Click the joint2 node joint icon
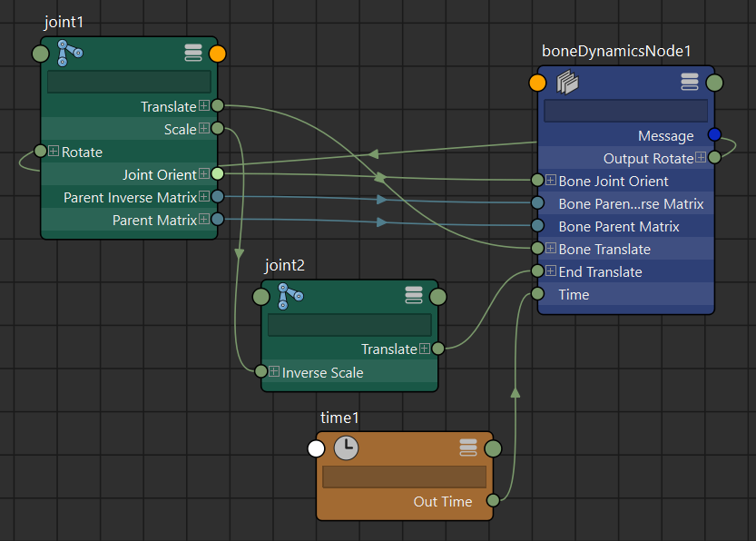 point(290,296)
